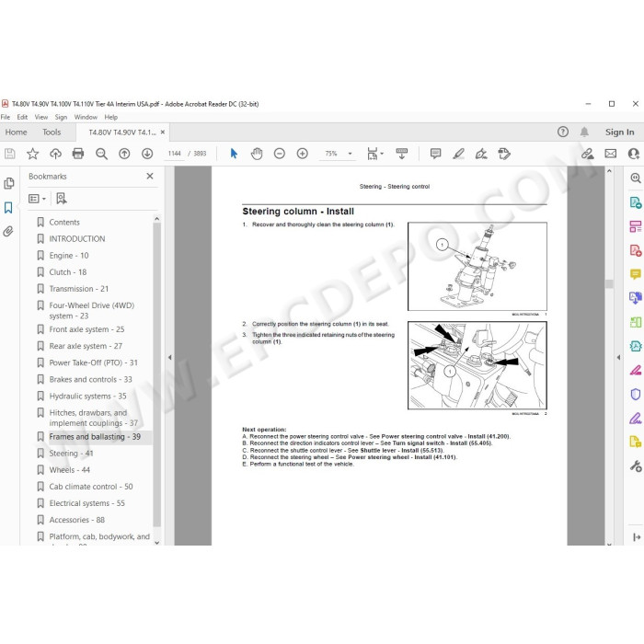Open More Tools wrench icon
This screenshot has width=644, height=644.
tap(636, 466)
